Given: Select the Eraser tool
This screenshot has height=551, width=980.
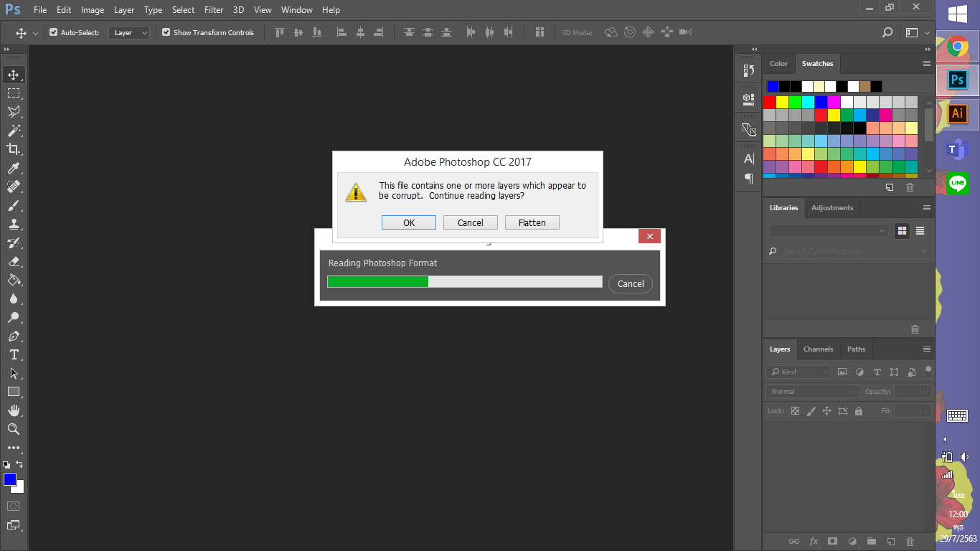Looking at the screenshot, I should click(14, 261).
